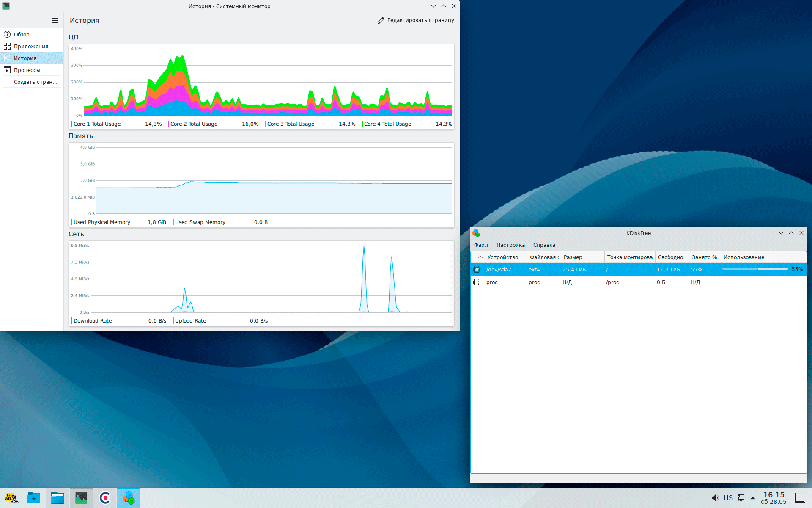
Task: Sort by Устройство column header
Action: (502, 257)
